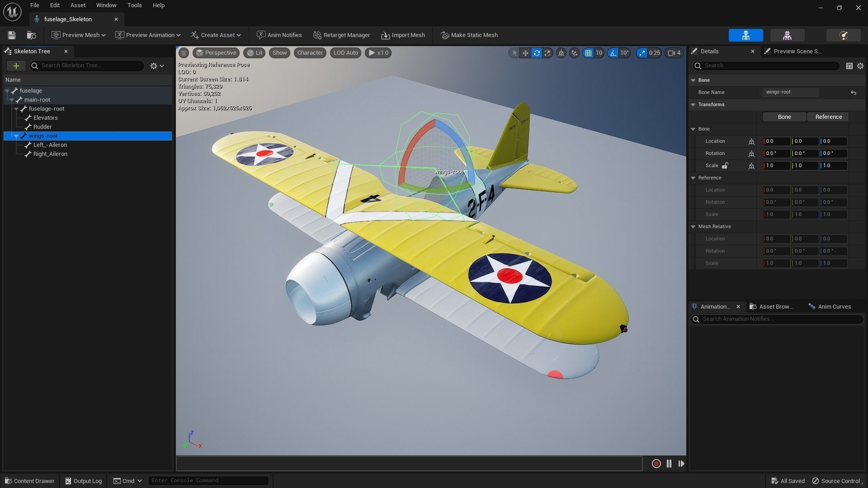Image resolution: width=868 pixels, height=488 pixels.
Task: Open scale snap value 0.25 list
Action: [655, 53]
